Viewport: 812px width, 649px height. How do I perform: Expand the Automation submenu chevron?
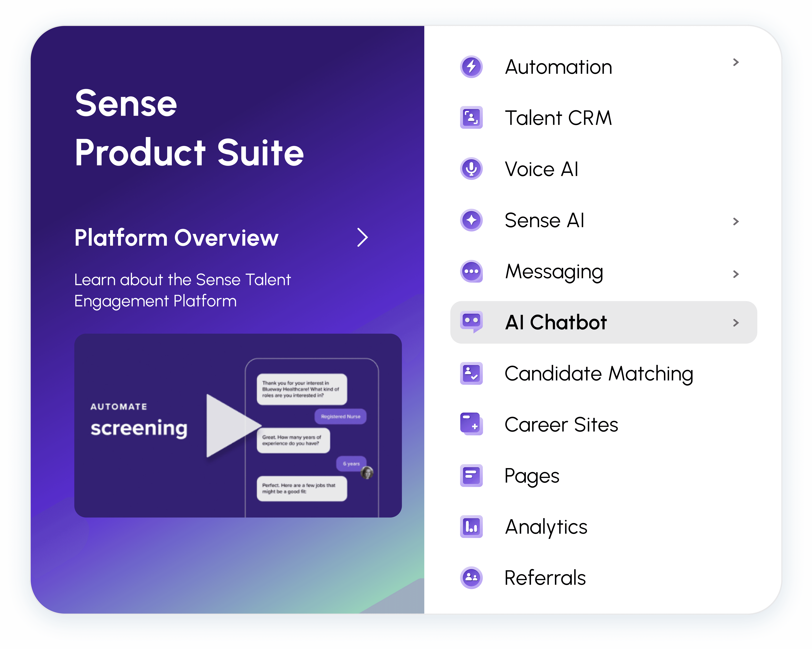tap(736, 63)
